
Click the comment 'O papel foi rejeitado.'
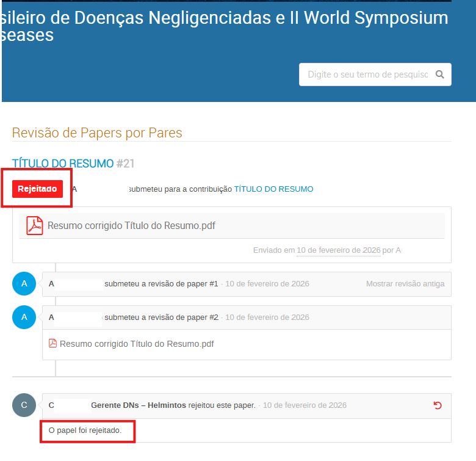tap(85, 431)
